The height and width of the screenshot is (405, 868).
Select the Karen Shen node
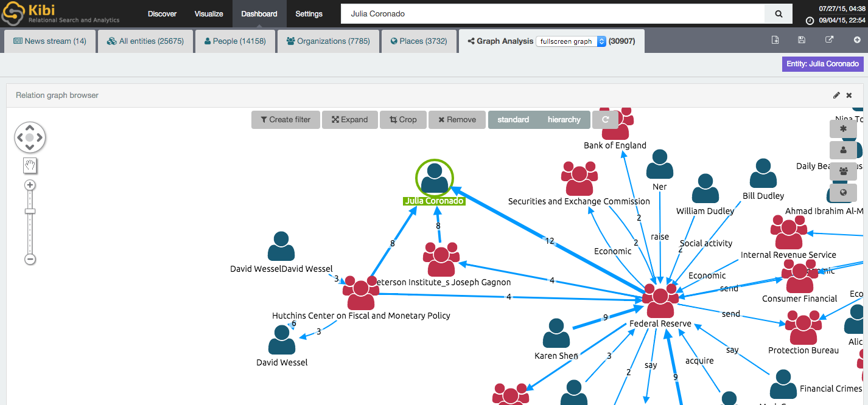pyautogui.click(x=556, y=333)
